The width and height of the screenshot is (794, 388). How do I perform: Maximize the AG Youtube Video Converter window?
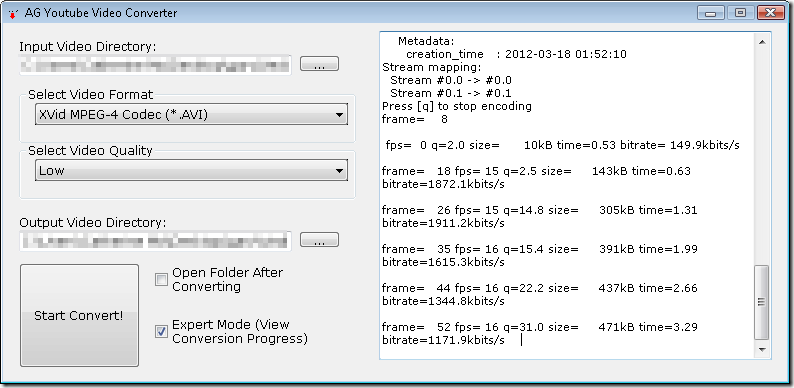(740, 13)
